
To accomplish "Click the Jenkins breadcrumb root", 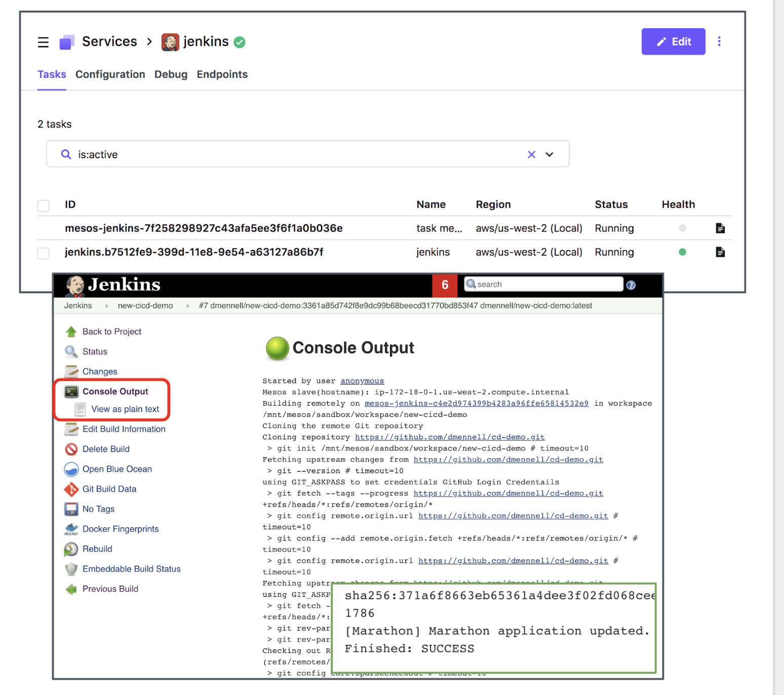I will 78,306.
